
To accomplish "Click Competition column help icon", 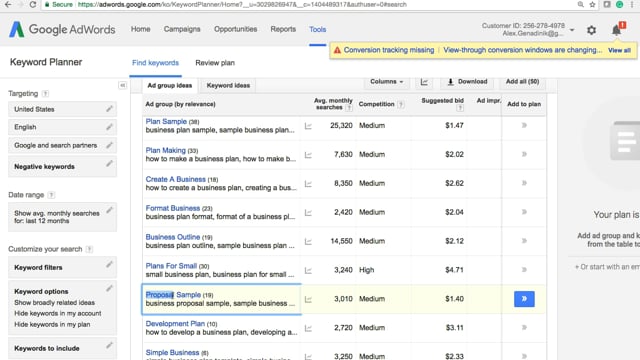I will point(401,104).
